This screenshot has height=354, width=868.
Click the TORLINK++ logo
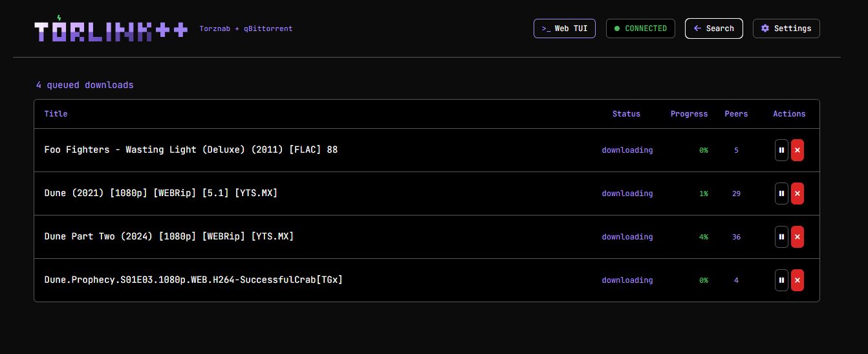[x=111, y=30]
